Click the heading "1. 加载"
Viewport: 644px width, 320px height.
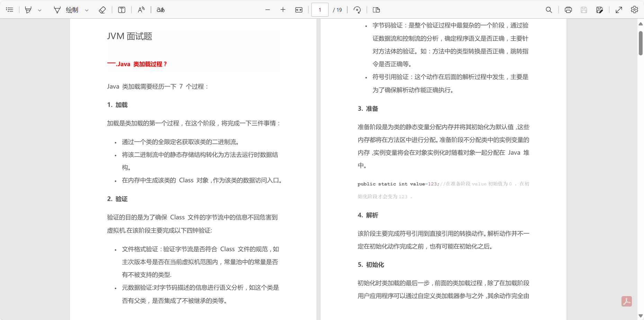tap(117, 105)
